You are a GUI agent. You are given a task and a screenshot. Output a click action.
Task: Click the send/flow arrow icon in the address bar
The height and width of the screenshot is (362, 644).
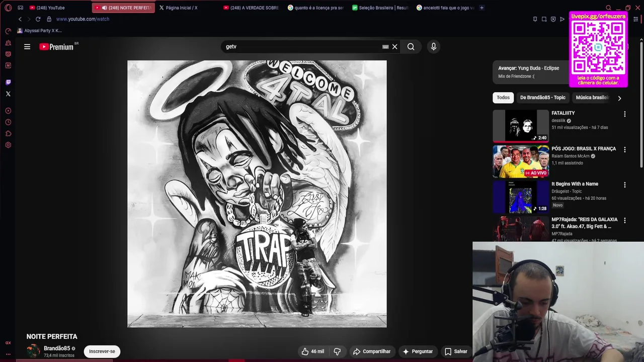click(562, 19)
